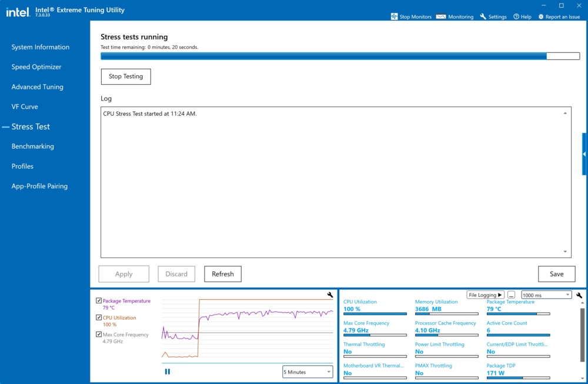This screenshot has width=588, height=384.
Task: Click log scroll down arrow
Action: click(x=565, y=252)
